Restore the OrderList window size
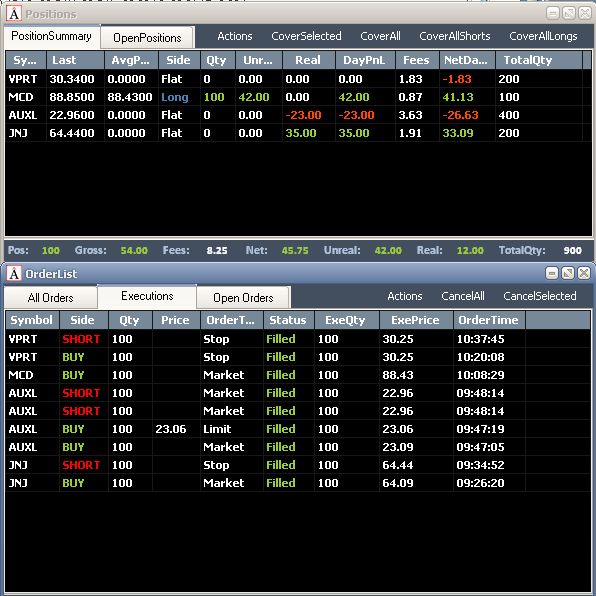596x596 pixels. (568, 273)
